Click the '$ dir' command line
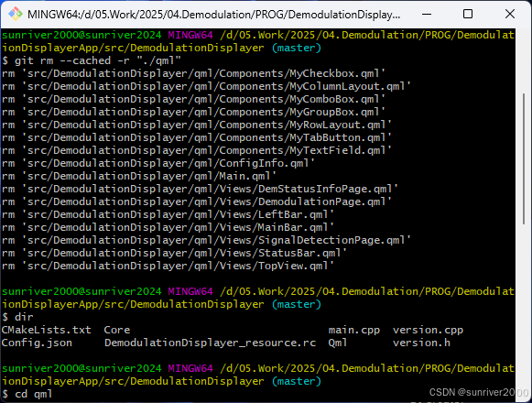The image size is (532, 403). tap(17, 318)
